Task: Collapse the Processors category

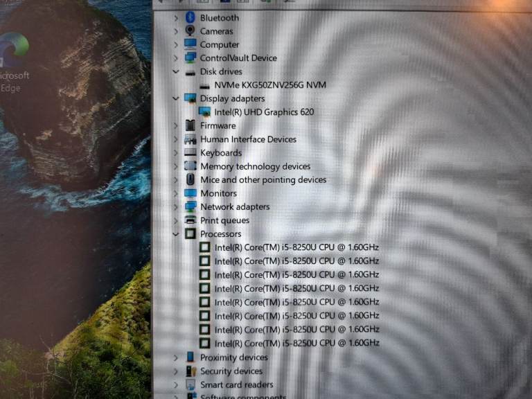Action: pos(176,234)
